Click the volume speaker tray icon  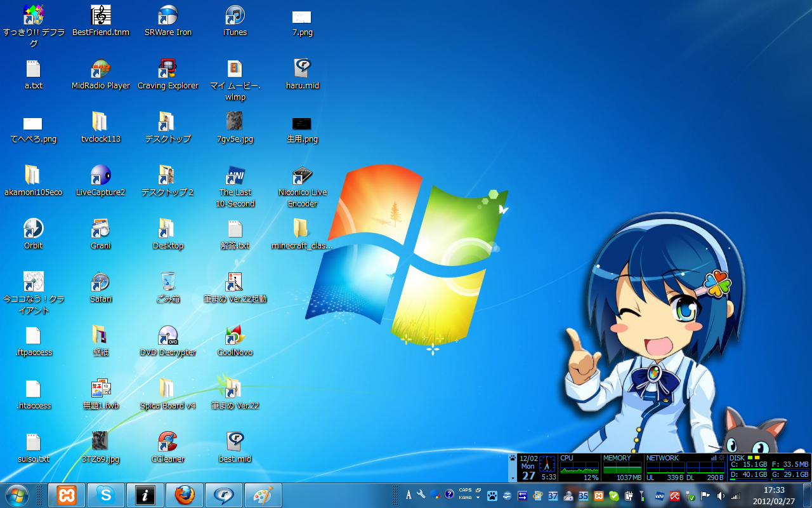pyautogui.click(x=721, y=496)
